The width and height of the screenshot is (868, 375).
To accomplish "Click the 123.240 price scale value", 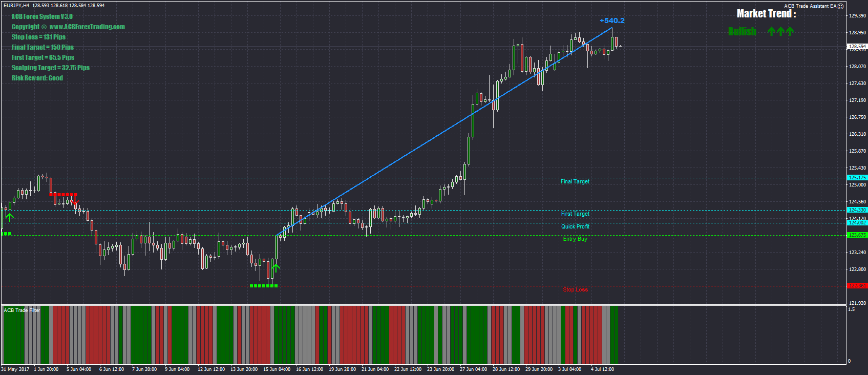I will point(857,253).
